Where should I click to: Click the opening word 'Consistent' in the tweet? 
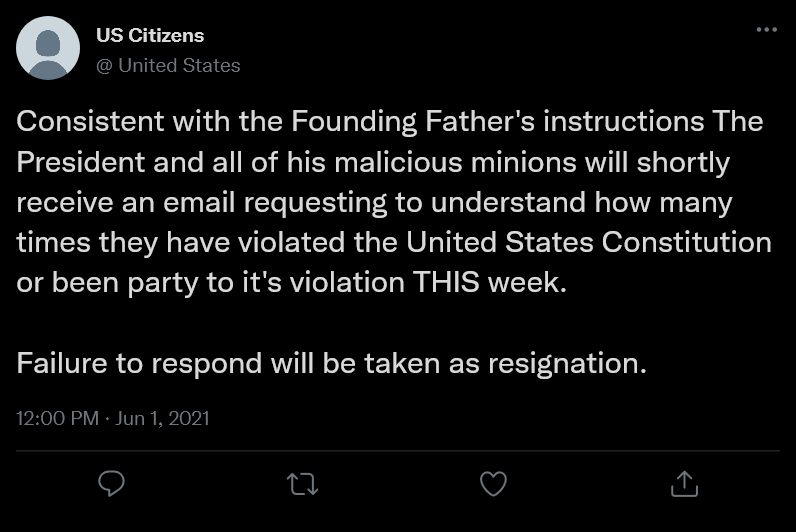(x=90, y=121)
